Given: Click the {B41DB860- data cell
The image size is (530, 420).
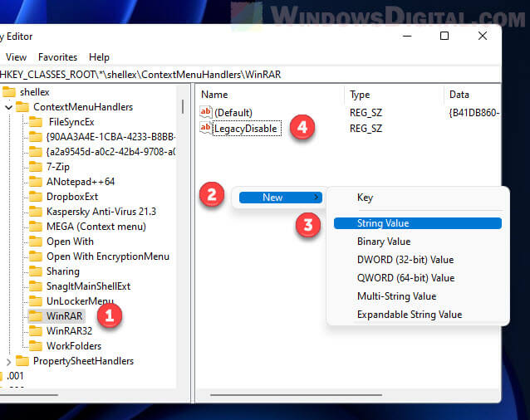Looking at the screenshot, I should (x=474, y=112).
